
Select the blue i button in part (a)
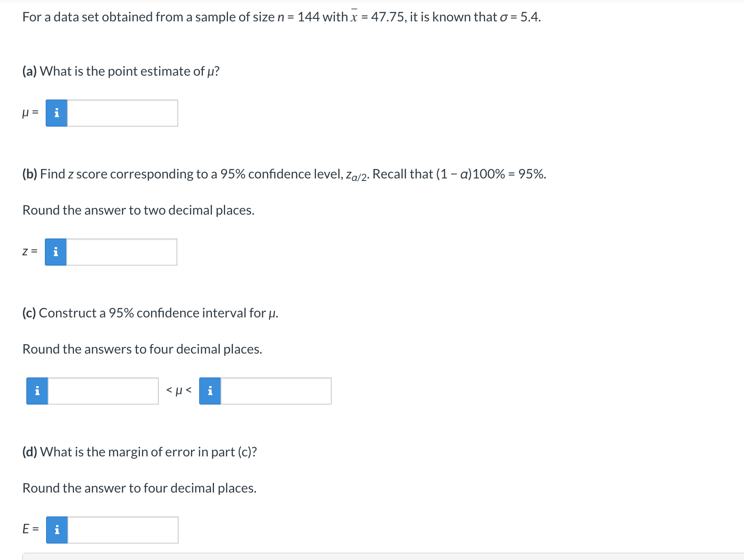[x=56, y=113]
